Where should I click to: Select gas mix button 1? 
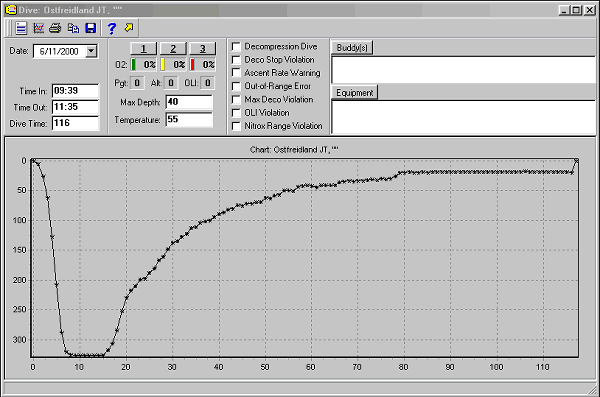pyautogui.click(x=143, y=49)
